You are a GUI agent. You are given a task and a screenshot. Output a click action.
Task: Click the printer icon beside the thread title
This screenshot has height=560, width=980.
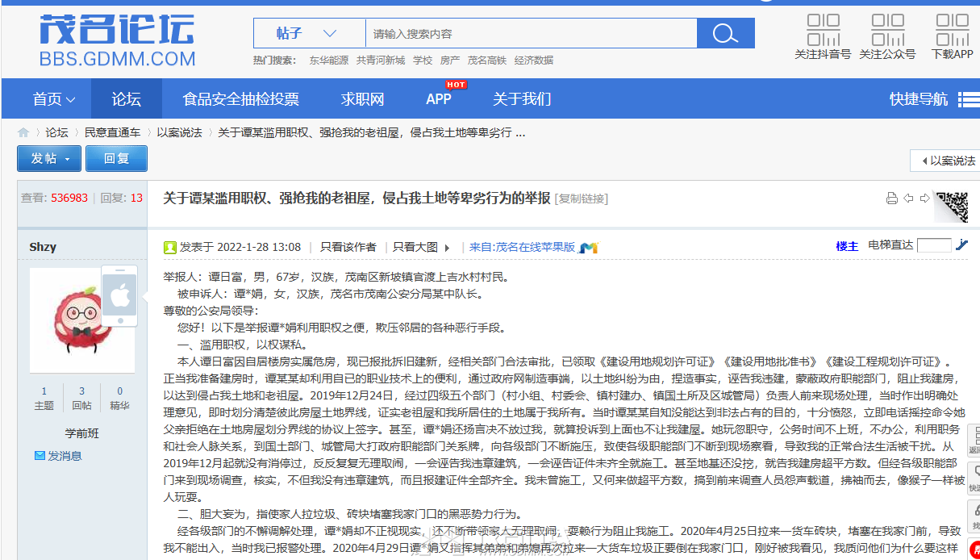click(x=891, y=199)
